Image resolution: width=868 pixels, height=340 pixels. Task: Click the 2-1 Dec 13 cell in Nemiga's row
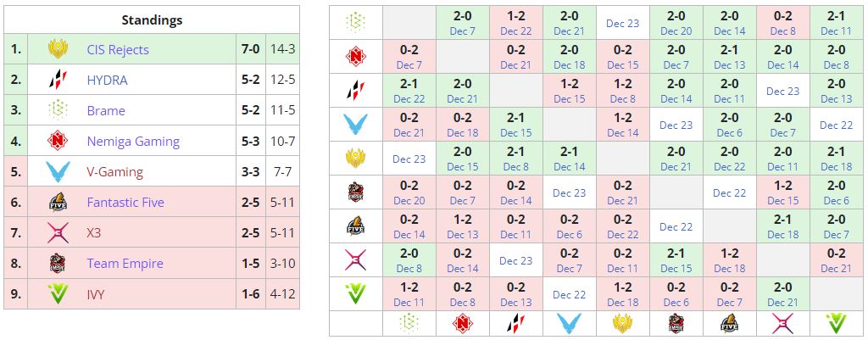click(x=729, y=57)
